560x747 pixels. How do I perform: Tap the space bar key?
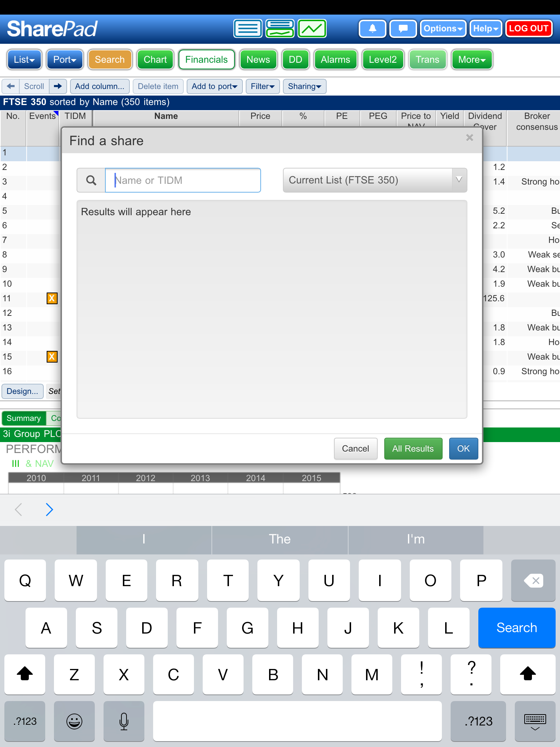click(x=297, y=721)
